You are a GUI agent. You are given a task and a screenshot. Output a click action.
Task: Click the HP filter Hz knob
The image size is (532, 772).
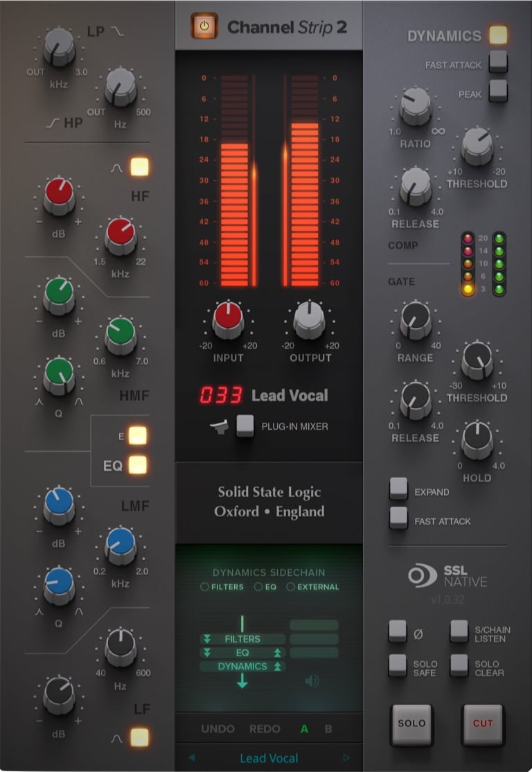[121, 87]
